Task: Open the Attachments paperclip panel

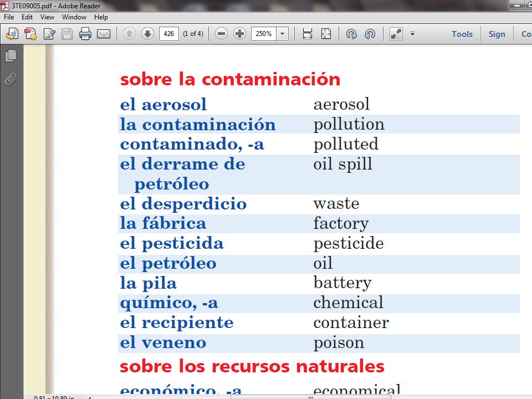Action: [11, 79]
